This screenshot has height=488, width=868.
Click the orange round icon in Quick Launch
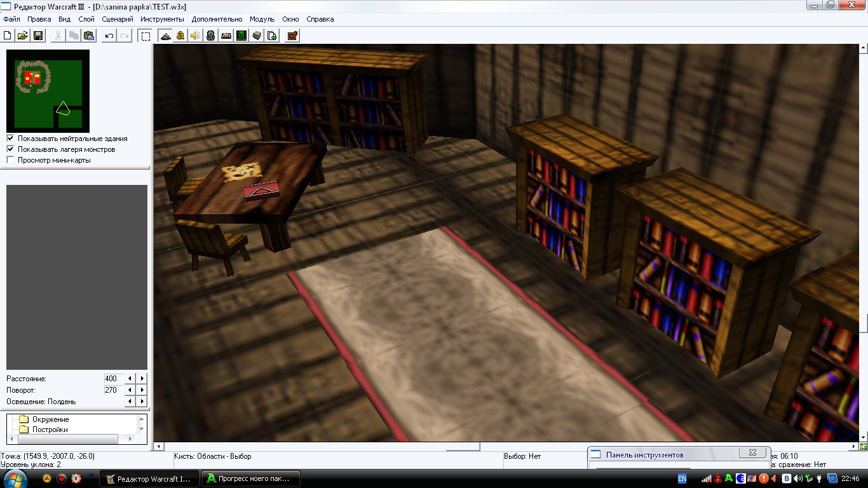click(x=47, y=478)
